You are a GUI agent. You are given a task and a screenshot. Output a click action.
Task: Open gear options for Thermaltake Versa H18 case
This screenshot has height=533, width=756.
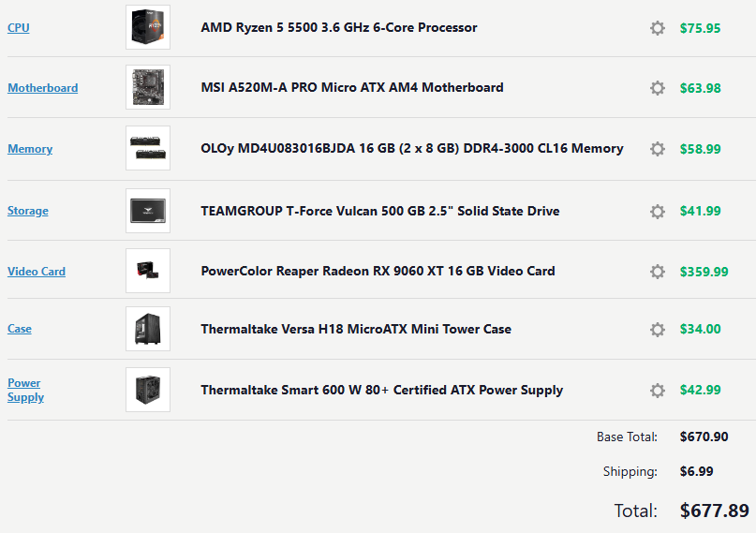tap(658, 330)
